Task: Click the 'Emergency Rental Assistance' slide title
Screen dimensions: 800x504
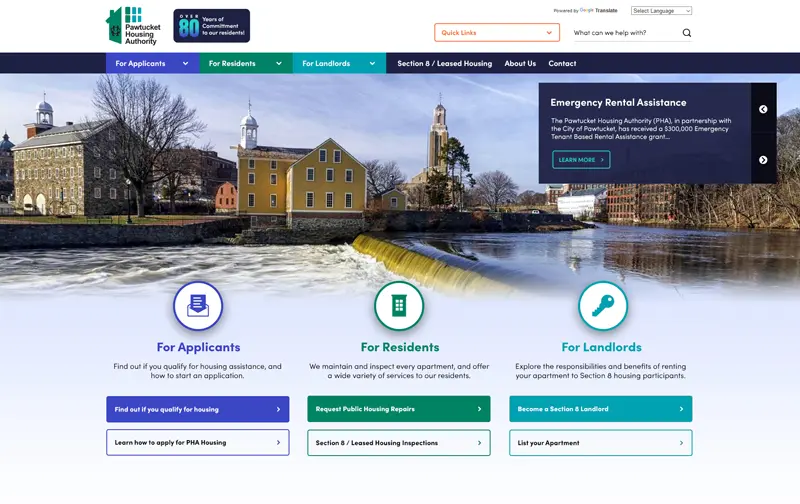Action: (618, 103)
